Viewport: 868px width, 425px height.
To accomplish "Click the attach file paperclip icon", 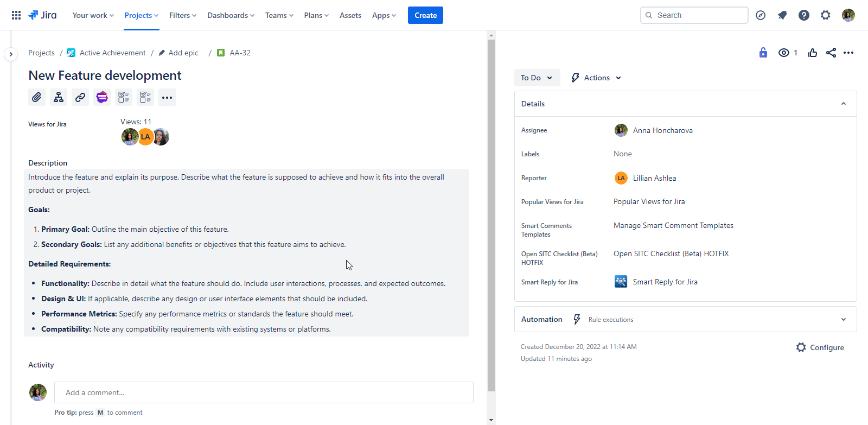I will click(x=37, y=97).
